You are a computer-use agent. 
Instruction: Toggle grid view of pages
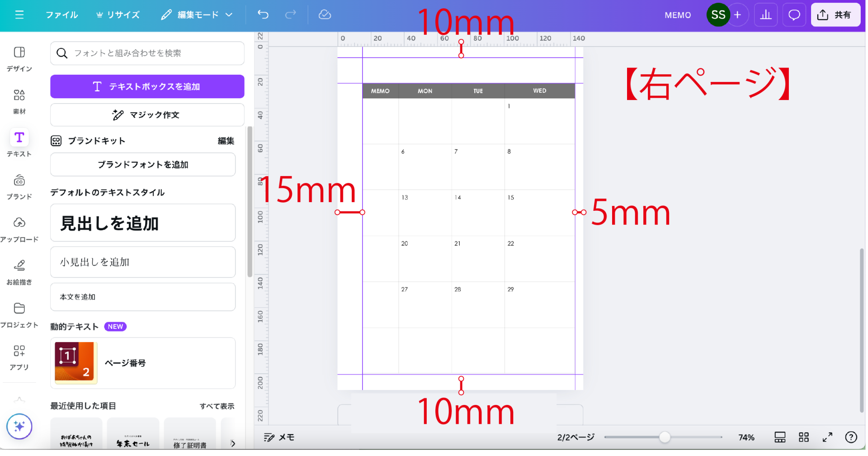coord(804,437)
